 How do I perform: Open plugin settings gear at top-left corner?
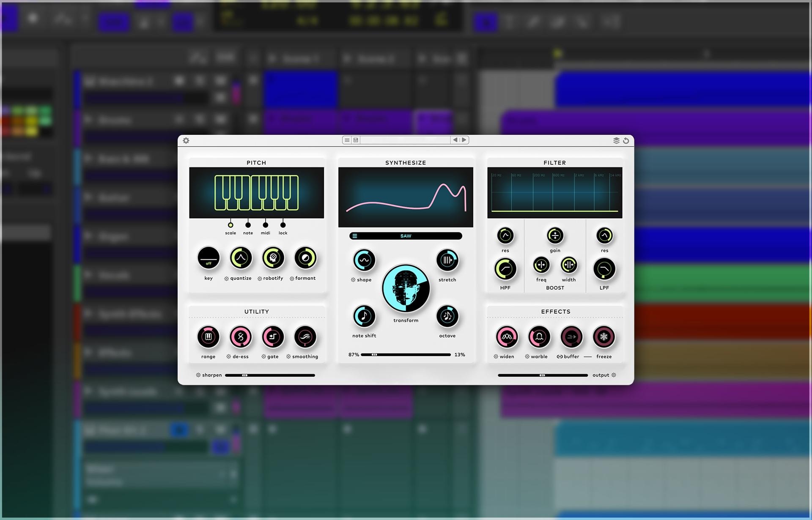click(186, 140)
